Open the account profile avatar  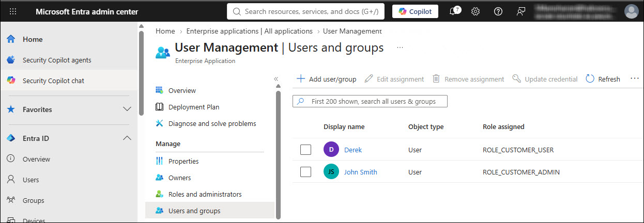pyautogui.click(x=631, y=11)
